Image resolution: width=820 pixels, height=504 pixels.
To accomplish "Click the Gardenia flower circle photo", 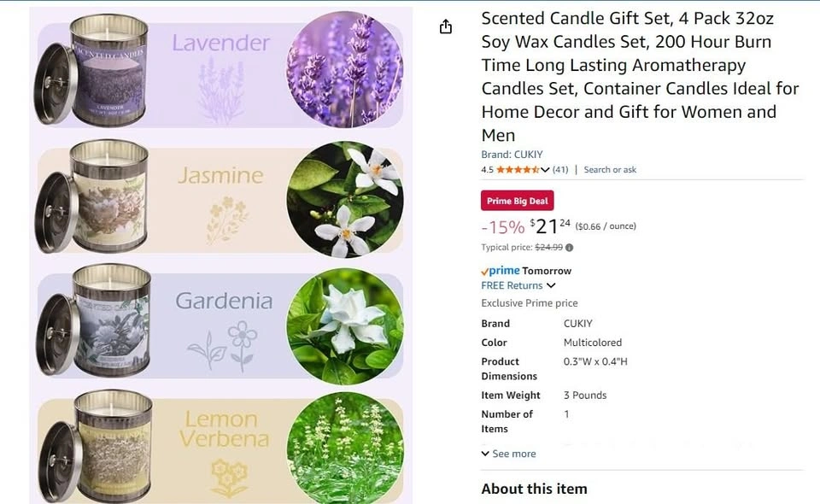I will (345, 326).
